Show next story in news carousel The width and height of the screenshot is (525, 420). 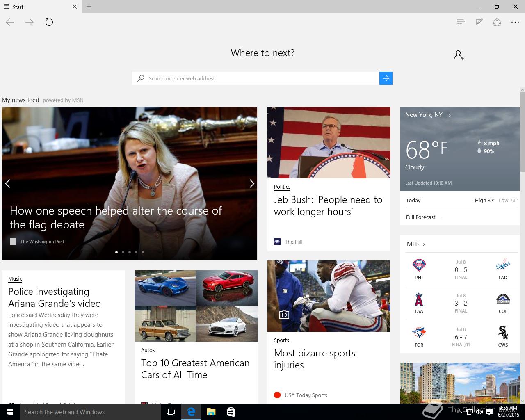pyautogui.click(x=252, y=183)
